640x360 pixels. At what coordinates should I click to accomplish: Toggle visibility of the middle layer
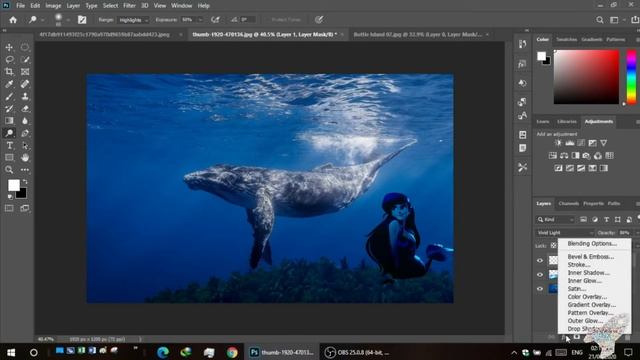tap(540, 275)
